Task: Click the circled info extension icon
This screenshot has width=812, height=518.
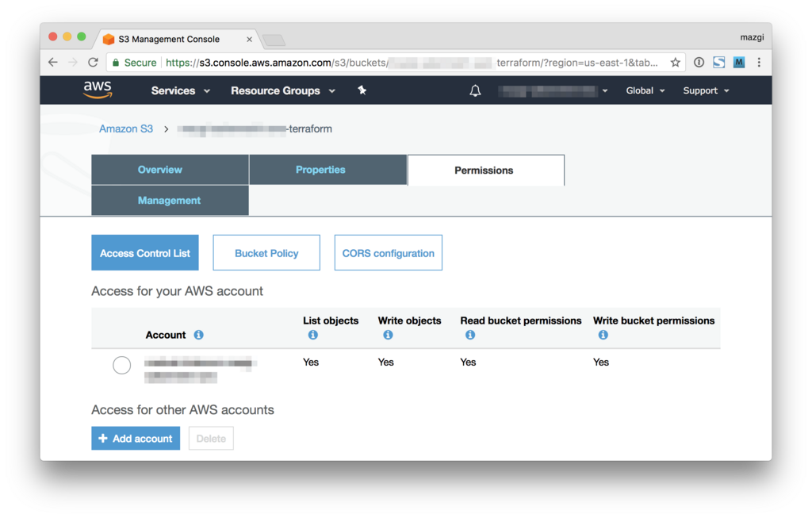Action: 699,63
